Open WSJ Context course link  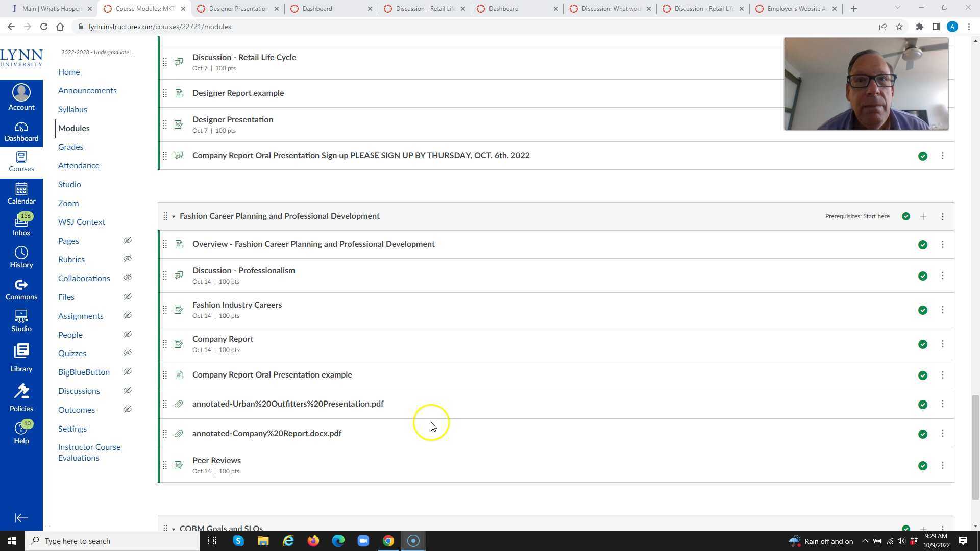82,222
